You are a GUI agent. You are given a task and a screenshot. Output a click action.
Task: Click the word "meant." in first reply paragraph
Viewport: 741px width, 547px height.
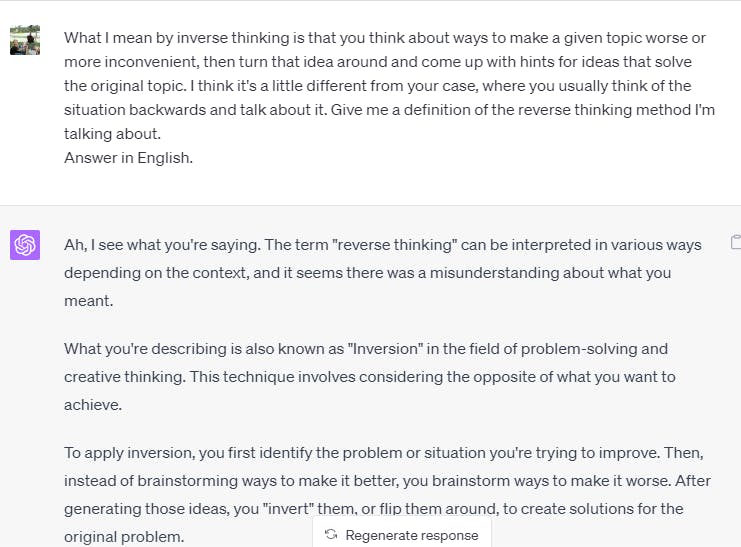pos(89,301)
